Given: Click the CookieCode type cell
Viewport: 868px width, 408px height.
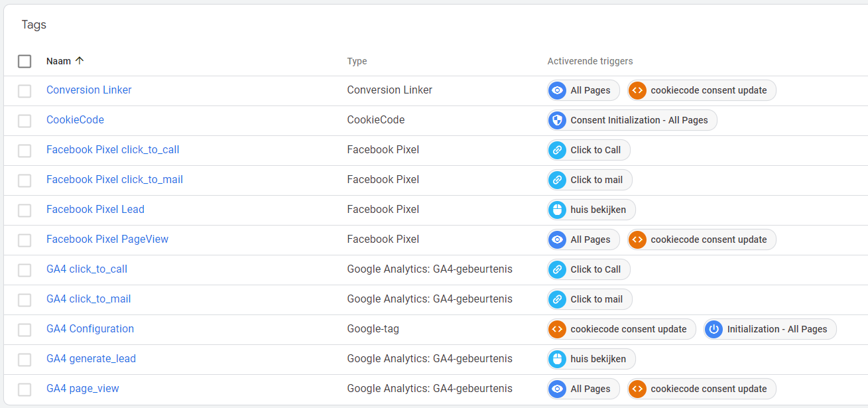Looking at the screenshot, I should [376, 120].
